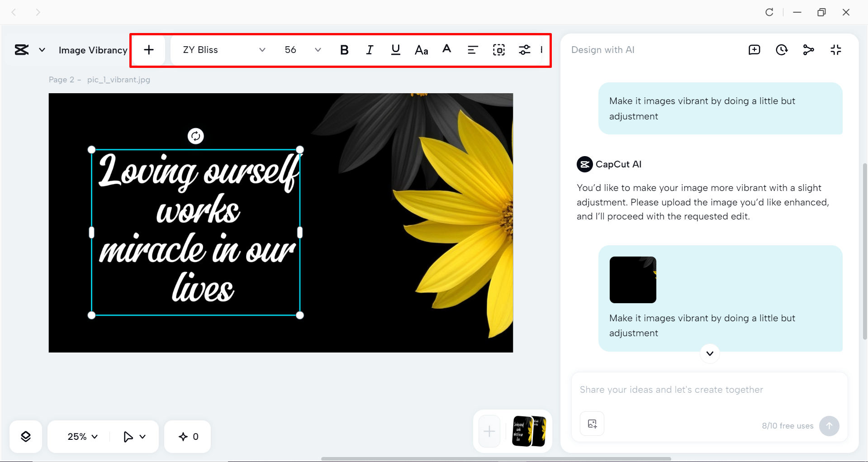Collapse the Design with AI panel
The width and height of the screenshot is (868, 462).
835,50
